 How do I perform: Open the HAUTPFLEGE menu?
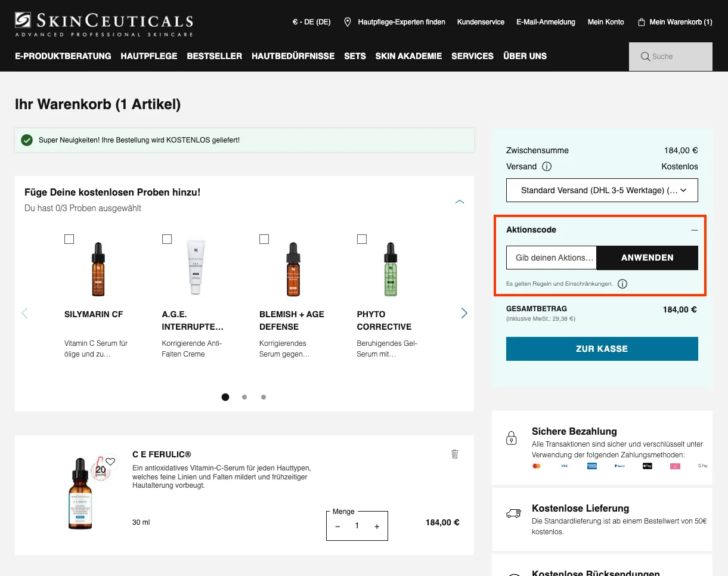tap(148, 56)
